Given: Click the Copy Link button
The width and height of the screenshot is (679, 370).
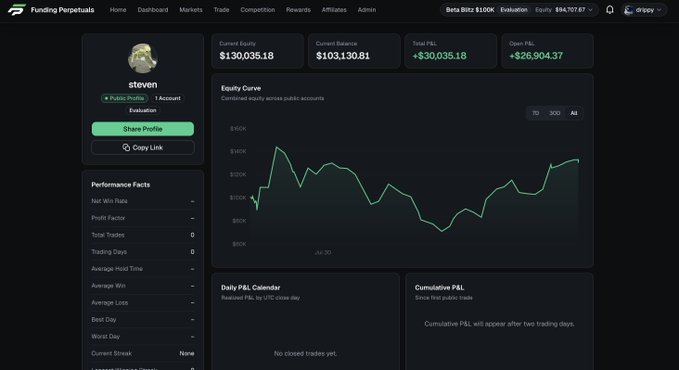Looking at the screenshot, I should tap(143, 147).
